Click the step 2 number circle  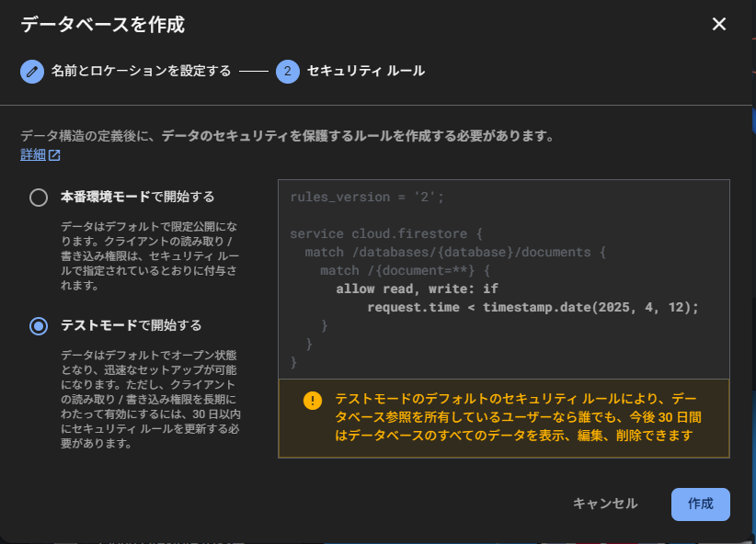(x=288, y=72)
